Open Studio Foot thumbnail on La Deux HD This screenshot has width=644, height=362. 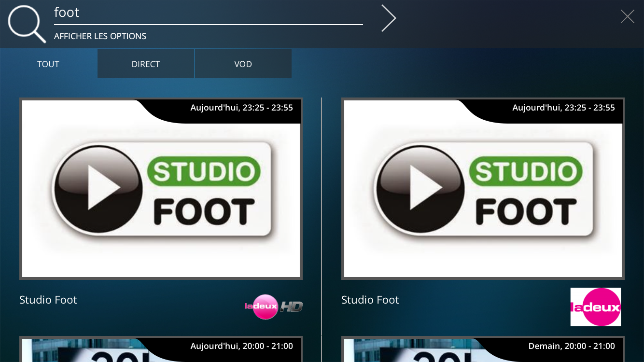coord(161,189)
